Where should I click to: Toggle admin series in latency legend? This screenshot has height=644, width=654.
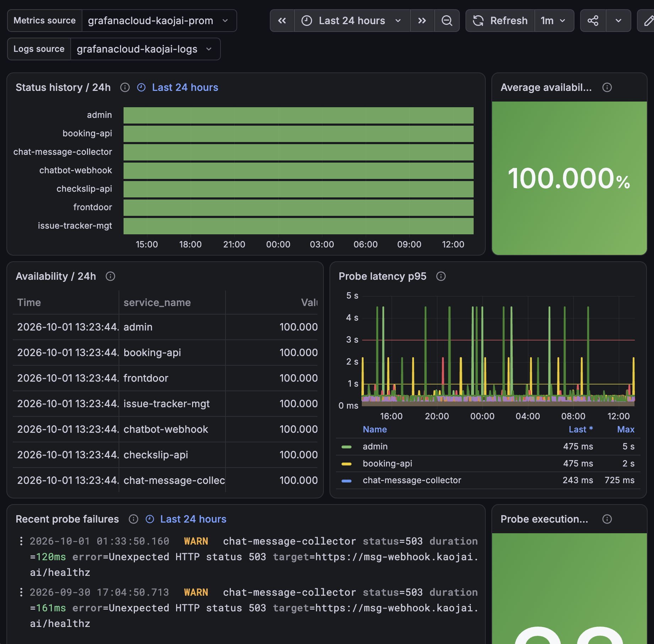coord(375,446)
